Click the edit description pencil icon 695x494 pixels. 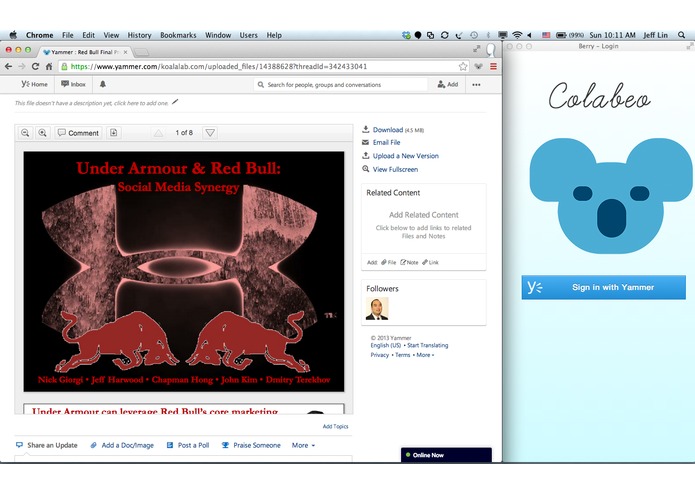click(x=175, y=102)
